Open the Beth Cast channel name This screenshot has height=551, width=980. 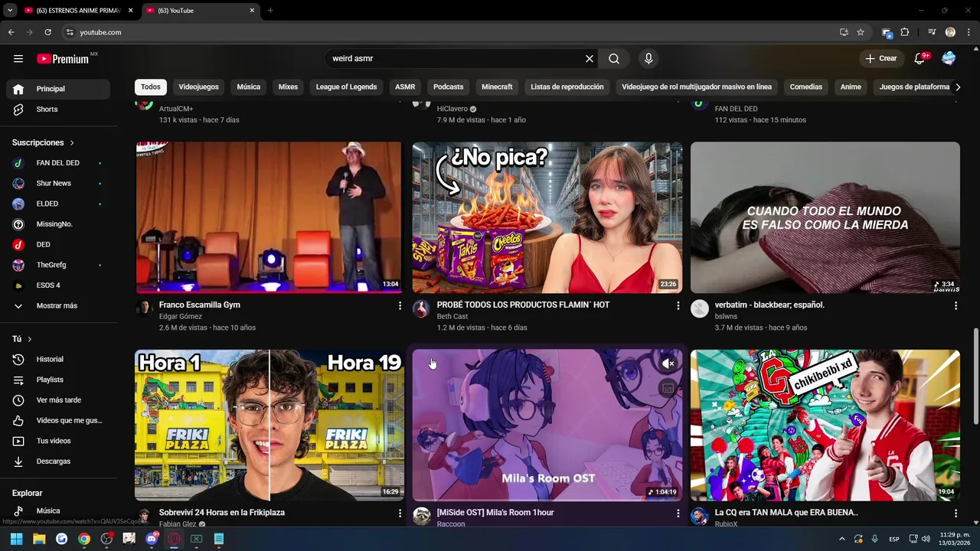452,317
